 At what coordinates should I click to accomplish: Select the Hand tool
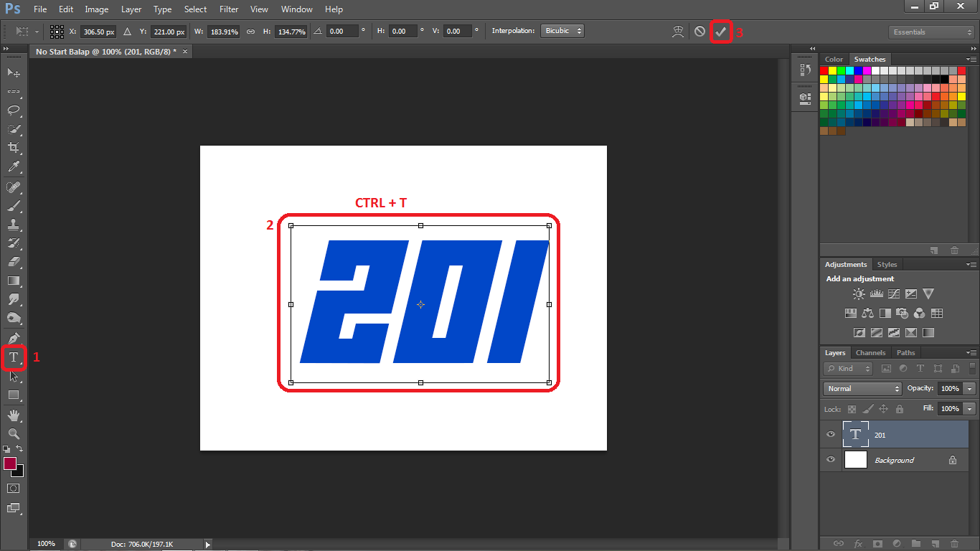[14, 415]
